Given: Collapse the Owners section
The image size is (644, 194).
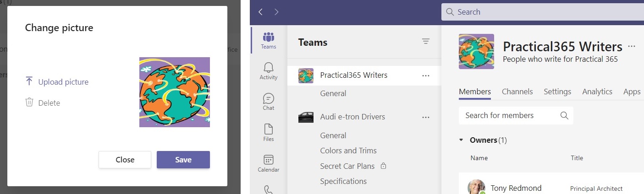Looking at the screenshot, I should 461,140.
